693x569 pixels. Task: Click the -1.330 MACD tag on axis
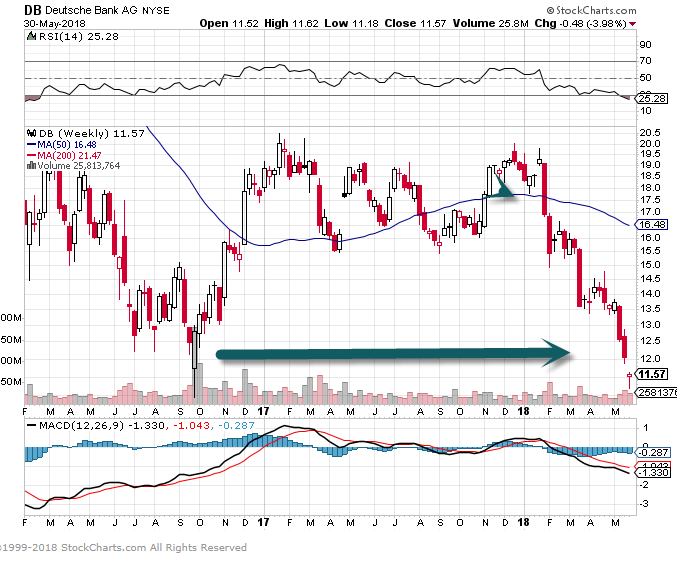coord(653,473)
